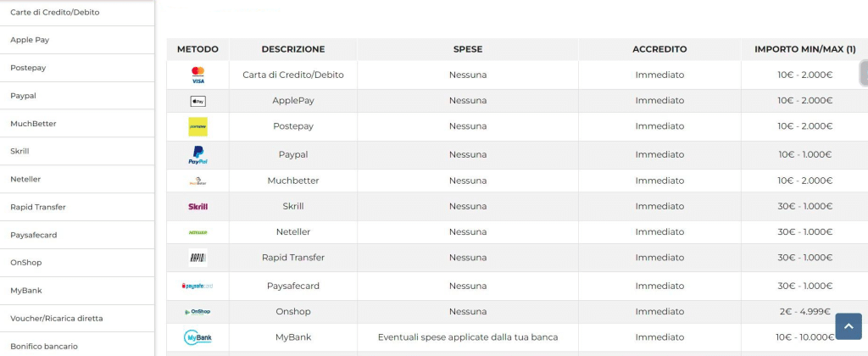Screen dimensions: 868x356
Task: Choose MuchBetter from the sidebar list
Action: tap(33, 124)
